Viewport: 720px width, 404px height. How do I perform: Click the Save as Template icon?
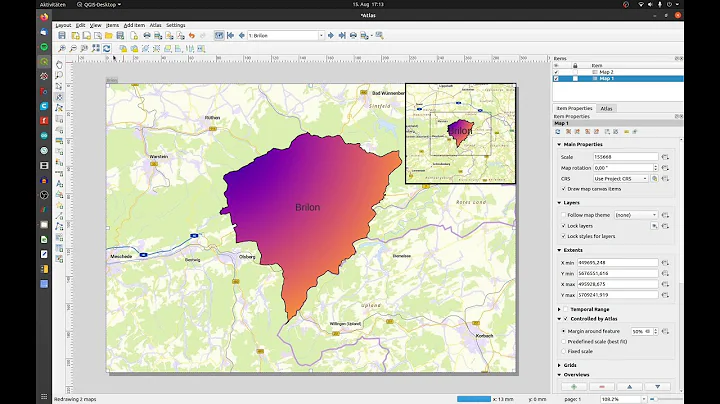(x=120, y=35)
